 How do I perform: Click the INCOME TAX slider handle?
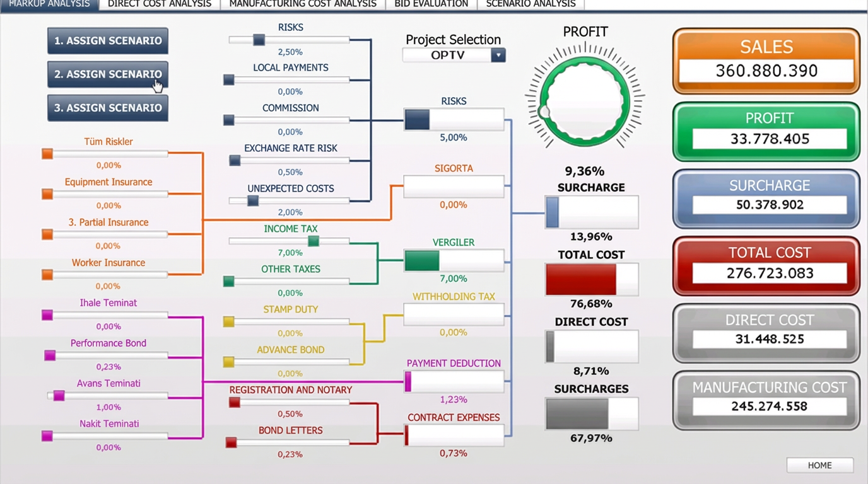314,241
